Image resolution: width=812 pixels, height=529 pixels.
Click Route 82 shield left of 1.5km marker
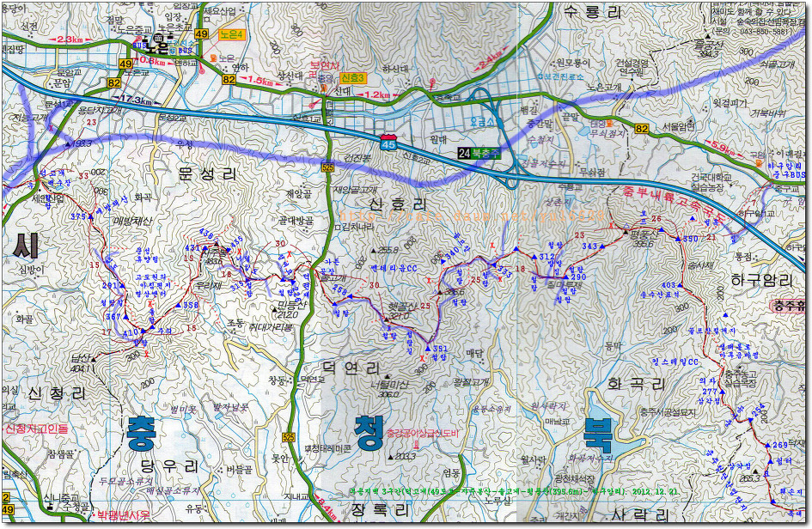coord(229,79)
